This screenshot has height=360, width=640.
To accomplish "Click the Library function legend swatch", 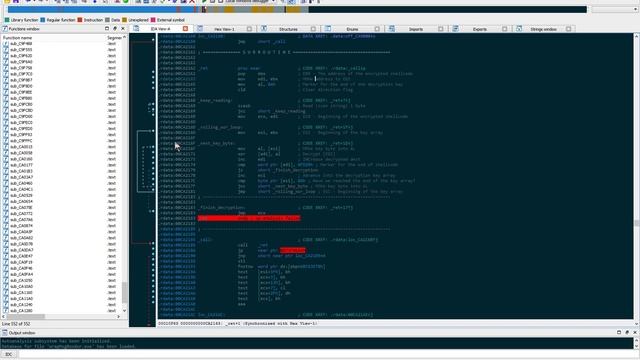I will [7, 20].
